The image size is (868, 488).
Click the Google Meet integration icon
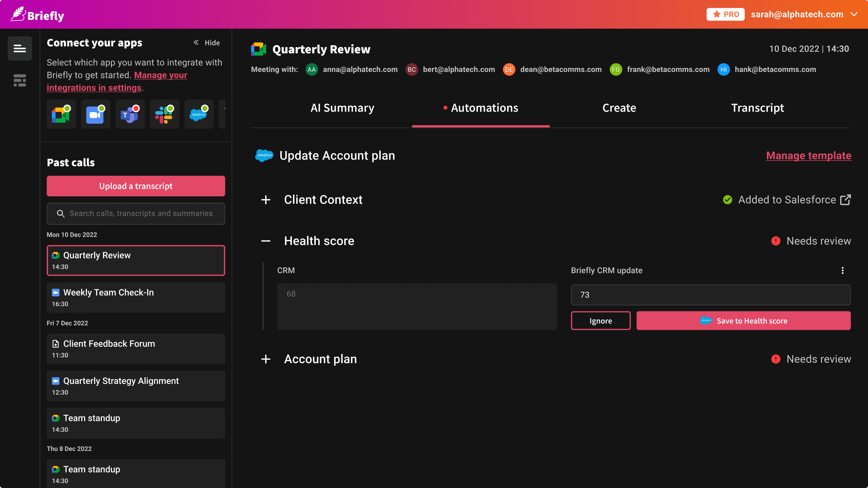61,114
